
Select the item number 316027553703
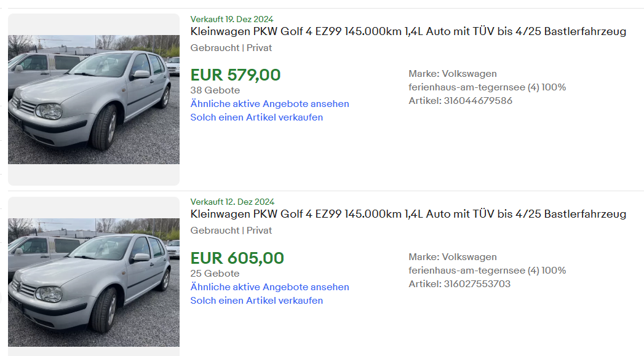pos(477,284)
